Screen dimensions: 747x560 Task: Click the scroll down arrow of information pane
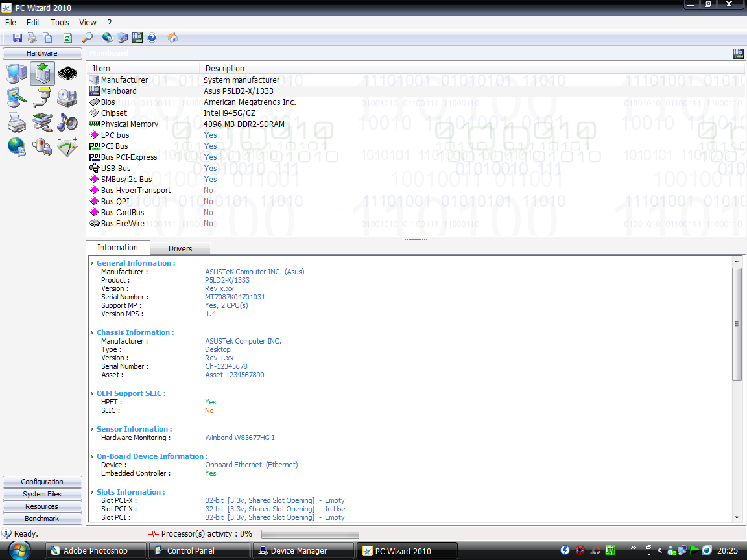737,517
